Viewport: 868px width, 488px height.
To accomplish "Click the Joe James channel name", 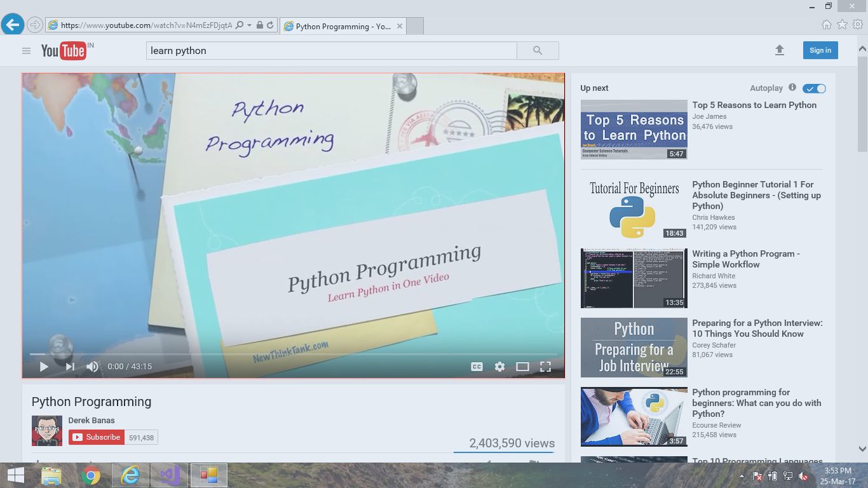I will point(710,117).
